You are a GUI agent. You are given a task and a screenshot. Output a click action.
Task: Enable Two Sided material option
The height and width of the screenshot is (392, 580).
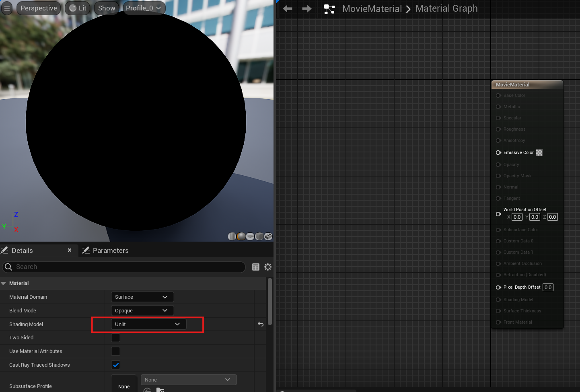click(x=115, y=338)
